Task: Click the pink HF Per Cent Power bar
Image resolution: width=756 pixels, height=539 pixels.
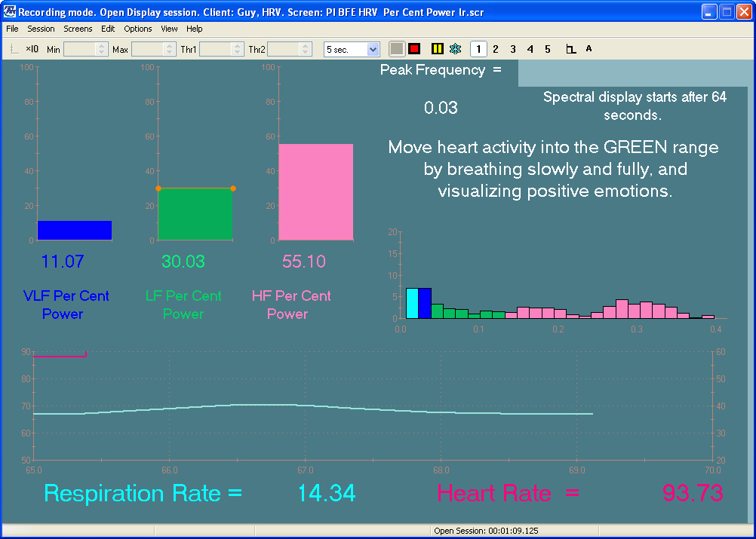Action: (x=315, y=192)
